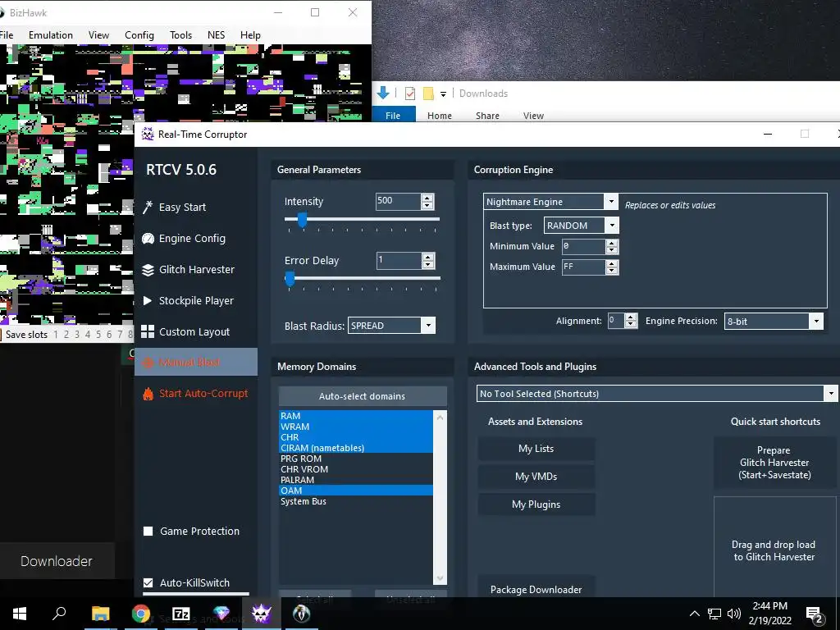Click the Intensity slider handle
Image resolution: width=840 pixels, height=630 pixels.
[x=302, y=219]
